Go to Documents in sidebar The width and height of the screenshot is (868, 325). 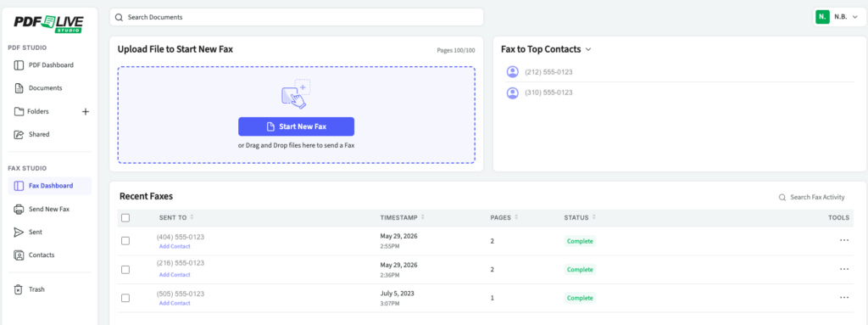tap(50, 87)
